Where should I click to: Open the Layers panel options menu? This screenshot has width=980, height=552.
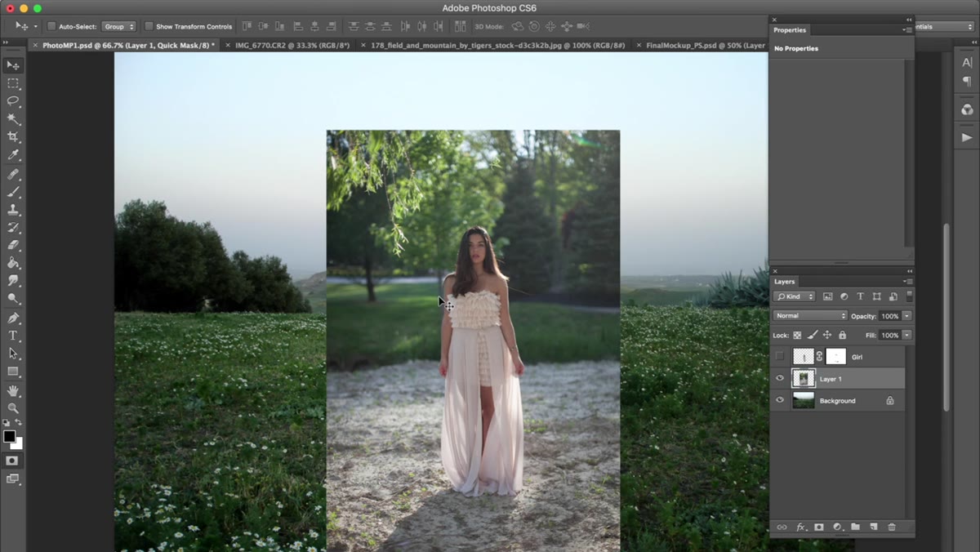pos(907,282)
